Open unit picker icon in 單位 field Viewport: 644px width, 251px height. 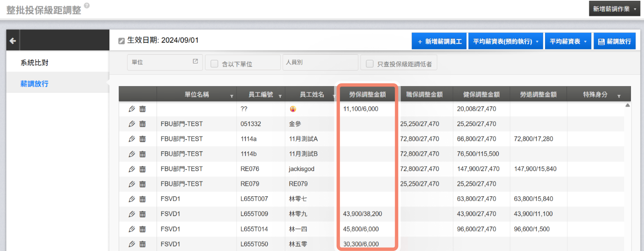[x=195, y=61]
